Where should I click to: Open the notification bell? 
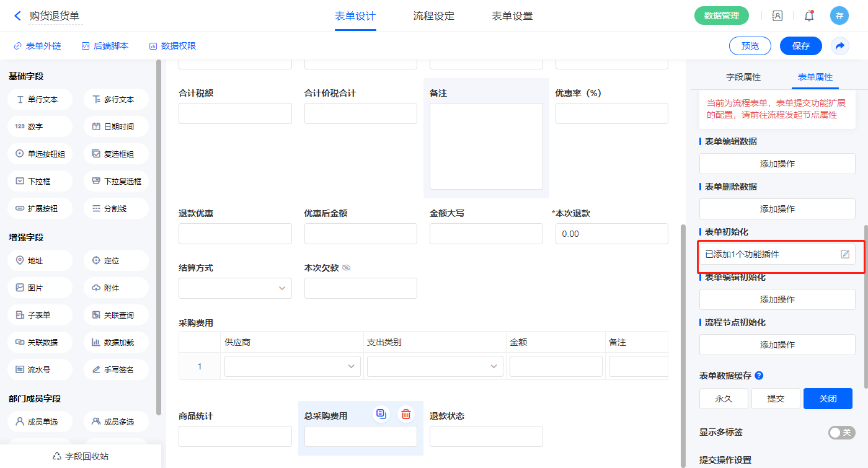tap(808, 16)
